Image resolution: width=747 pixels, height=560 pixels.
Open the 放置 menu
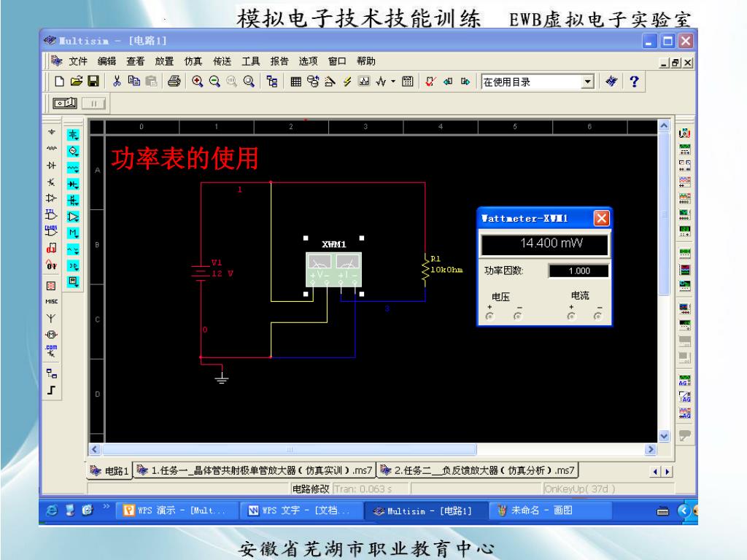[x=164, y=61]
